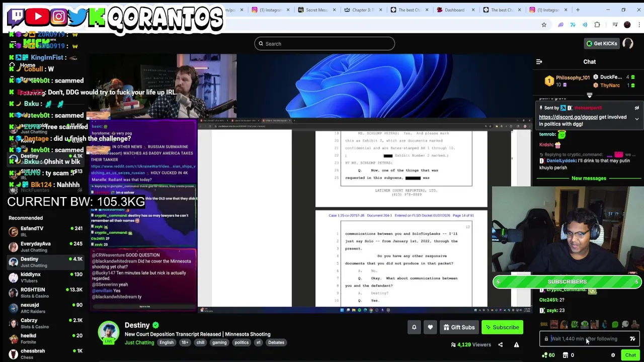Jump to New messages in chat
The height and width of the screenshot is (362, 644).
click(589, 178)
